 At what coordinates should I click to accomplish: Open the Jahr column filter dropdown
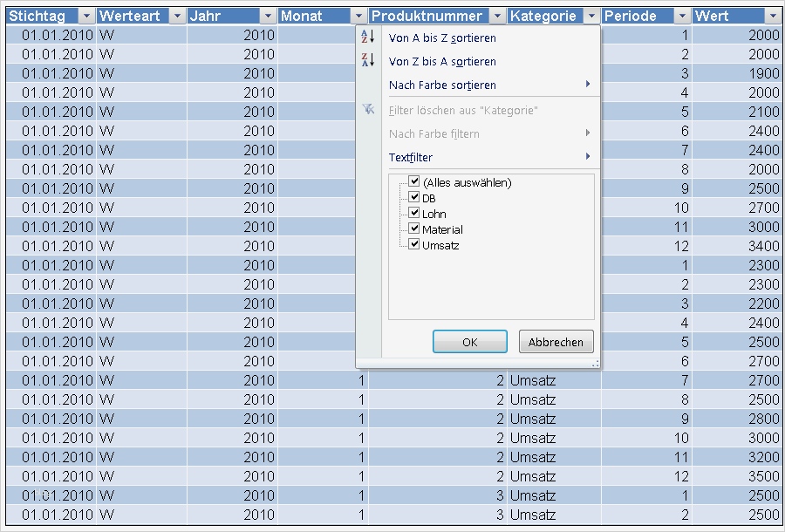pos(268,15)
